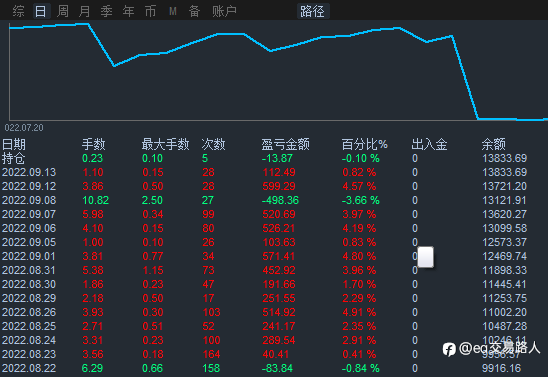Screen dimensions: 548x377
Task: Click the 盈亏金额 column header
Action: (286, 144)
